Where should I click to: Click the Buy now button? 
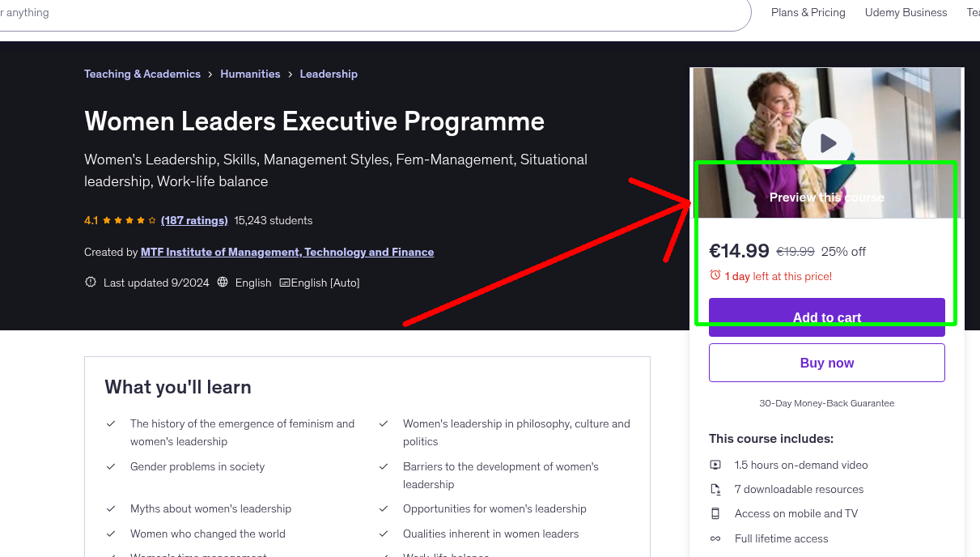point(826,362)
